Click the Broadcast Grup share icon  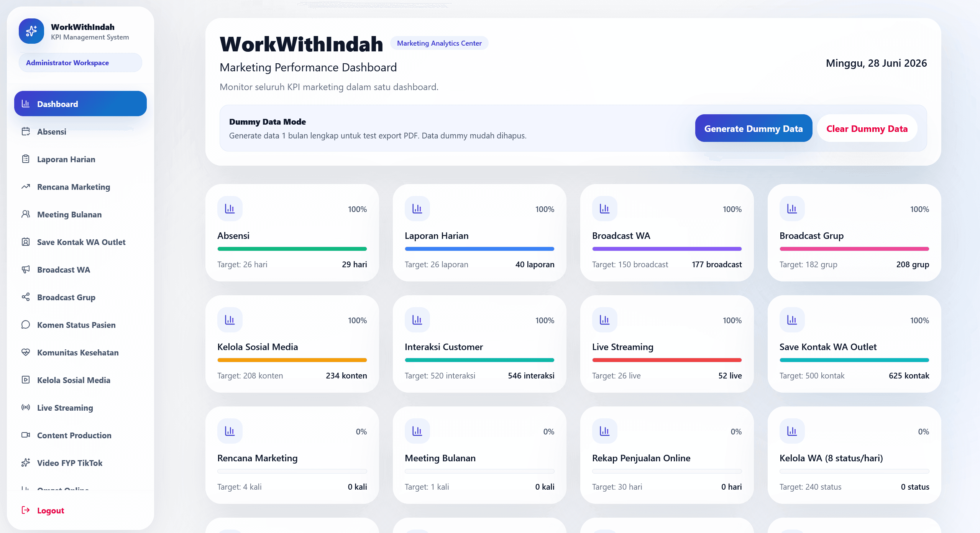pos(26,297)
